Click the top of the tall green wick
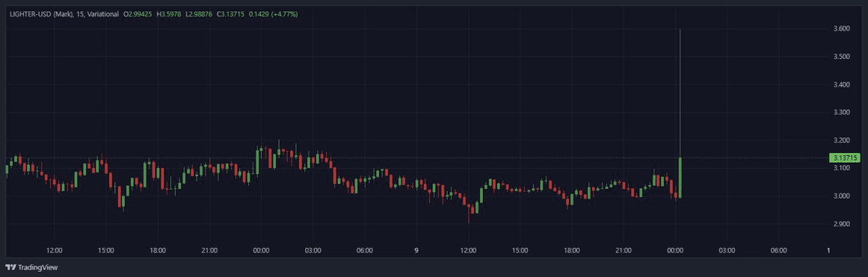 679,30
